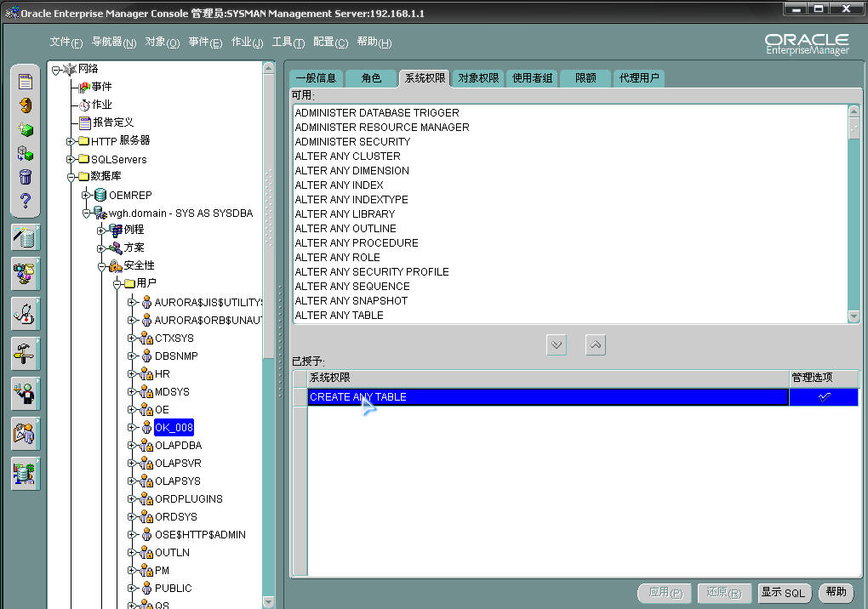
Task: Click the trash can delete icon
Action: pos(26,176)
